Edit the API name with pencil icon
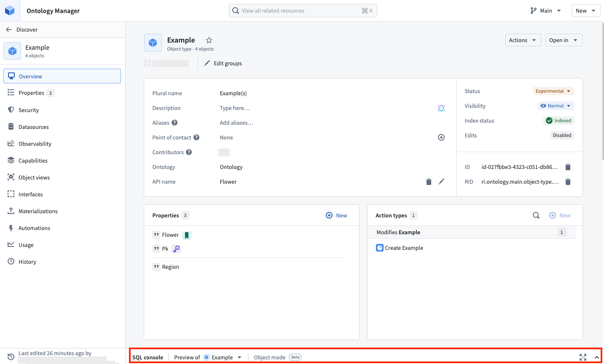This screenshot has height=364, width=604. (x=441, y=182)
